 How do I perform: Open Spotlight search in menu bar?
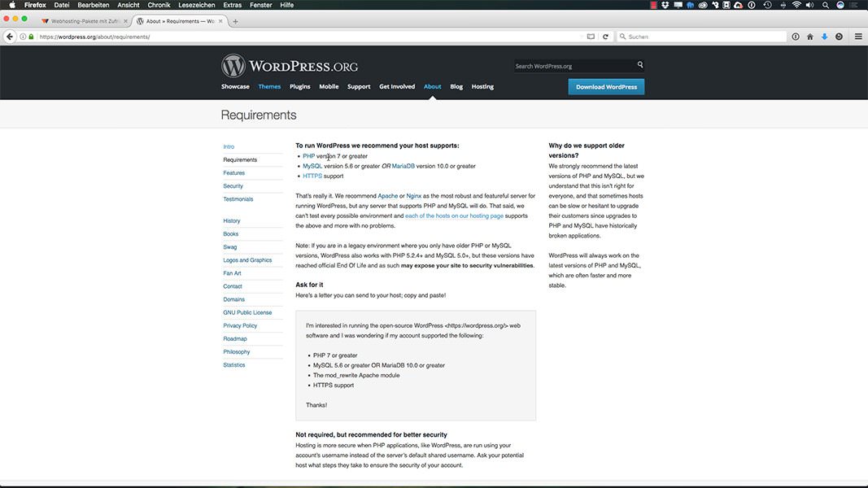[x=826, y=5]
